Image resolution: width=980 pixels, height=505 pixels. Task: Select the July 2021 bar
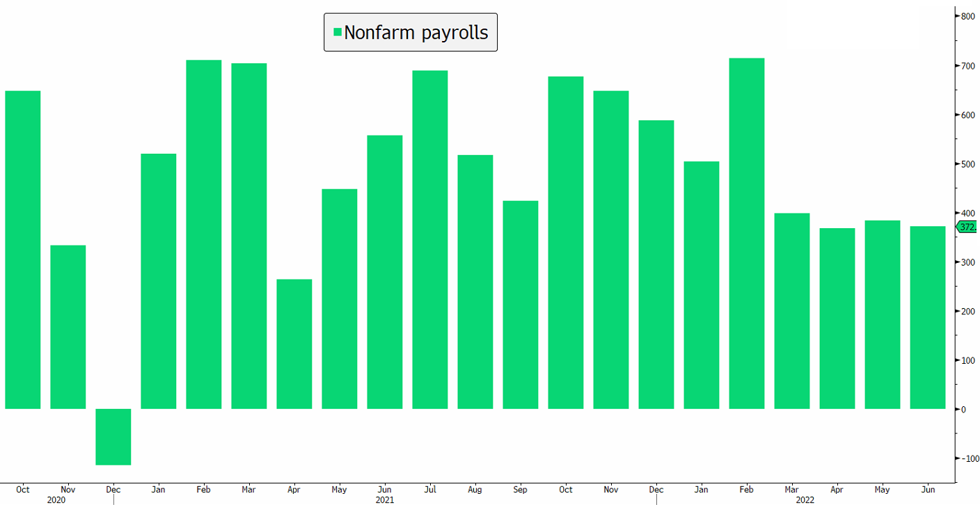(x=429, y=239)
